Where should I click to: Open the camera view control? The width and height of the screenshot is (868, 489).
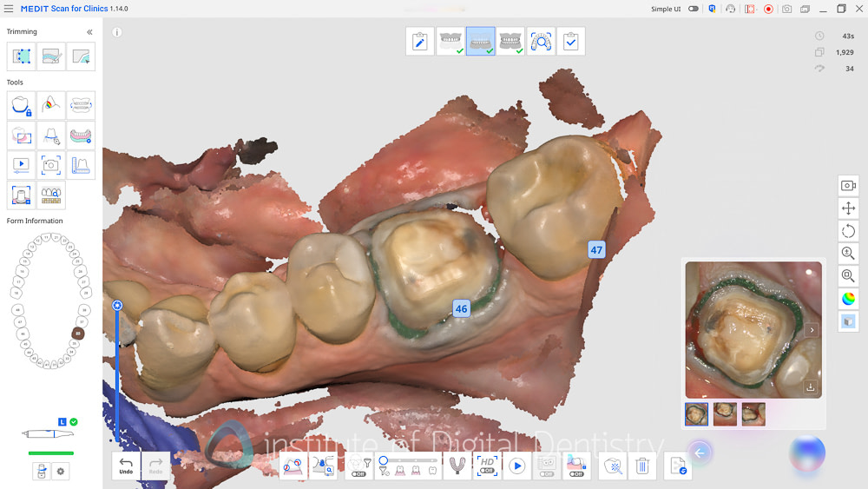point(848,186)
